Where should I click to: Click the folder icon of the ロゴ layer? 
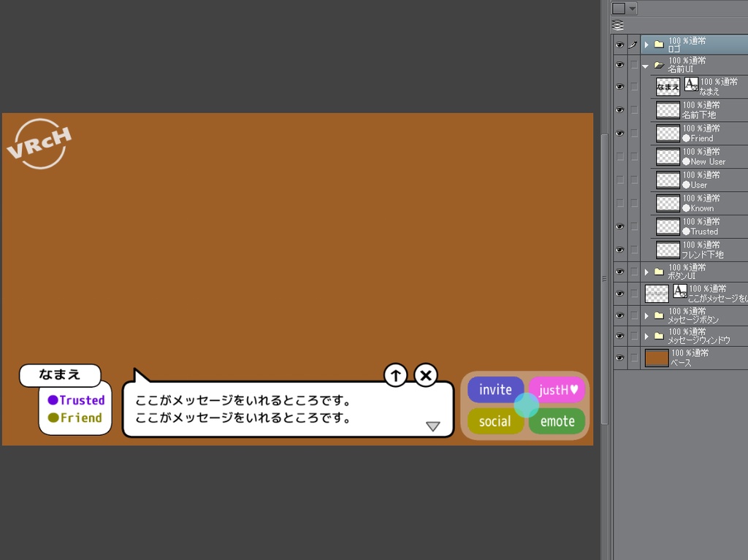point(659,45)
